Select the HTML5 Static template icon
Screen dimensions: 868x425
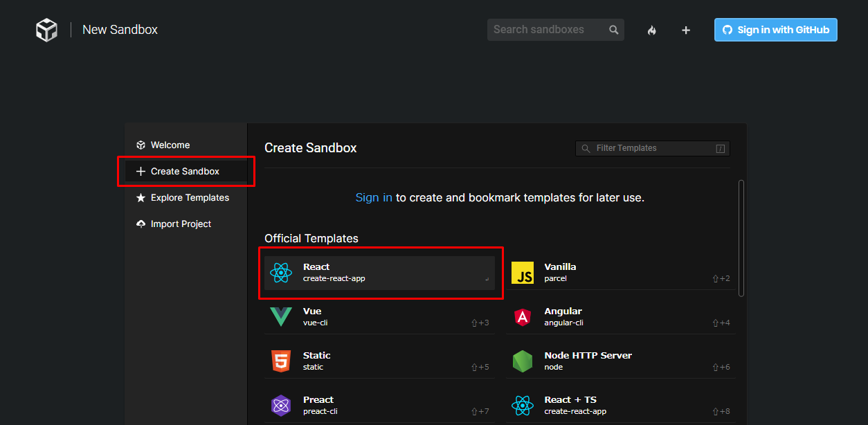281,361
